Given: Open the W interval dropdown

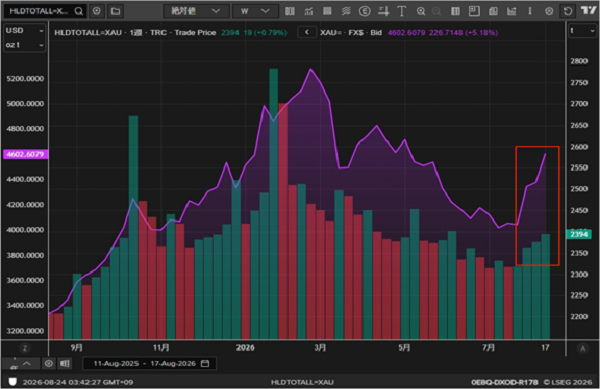Looking at the screenshot, I should [255, 11].
